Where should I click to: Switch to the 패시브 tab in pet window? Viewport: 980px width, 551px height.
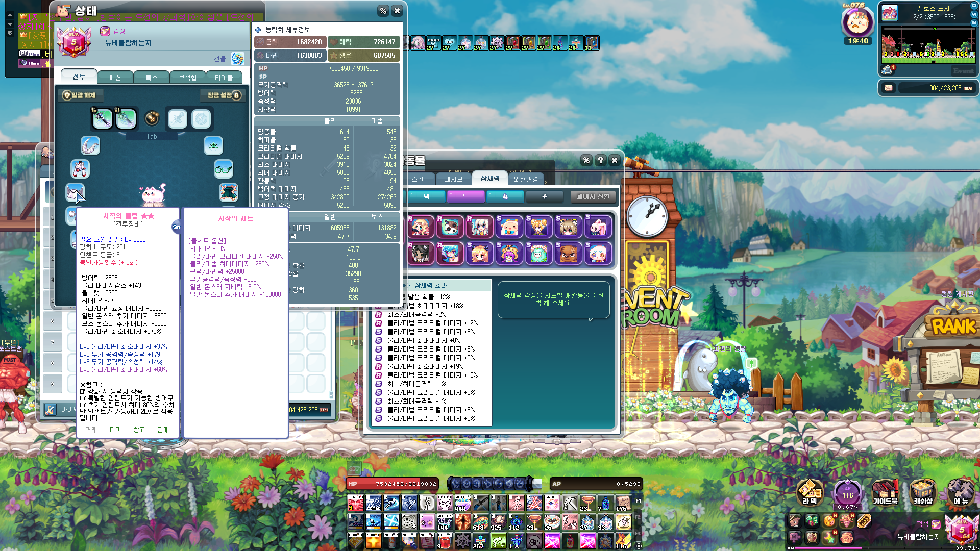453,179
